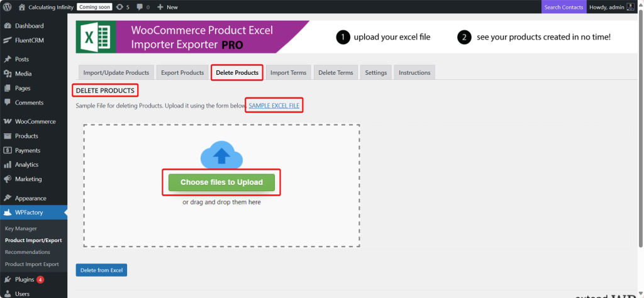Click 'upload your excel file' banner text
Viewport: 644px width, 298px height.
click(392, 37)
